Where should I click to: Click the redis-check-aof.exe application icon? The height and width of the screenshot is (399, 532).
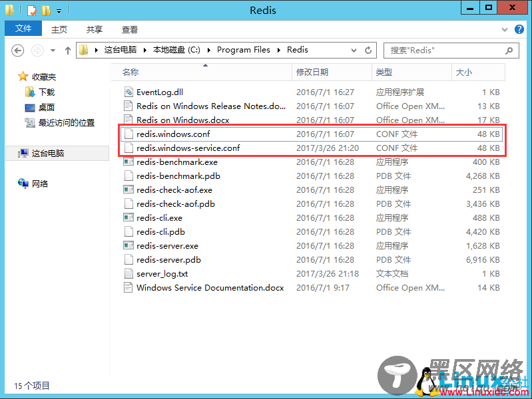(x=129, y=190)
